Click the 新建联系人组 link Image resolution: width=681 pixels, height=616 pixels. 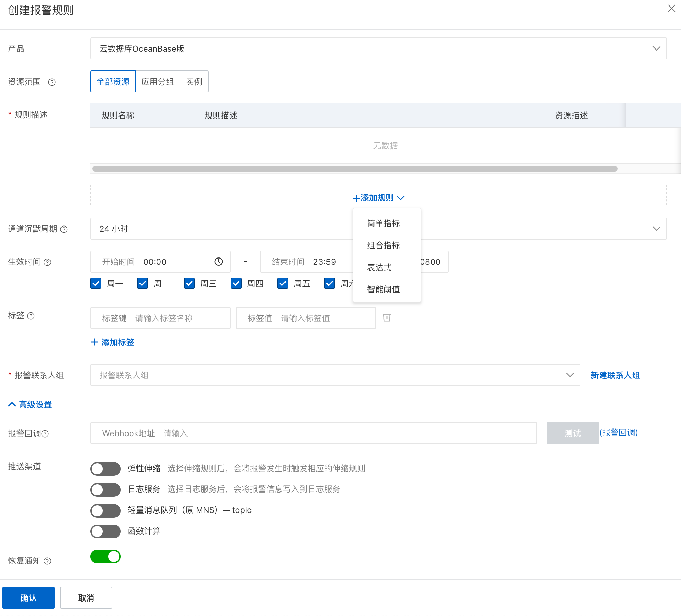(x=615, y=375)
